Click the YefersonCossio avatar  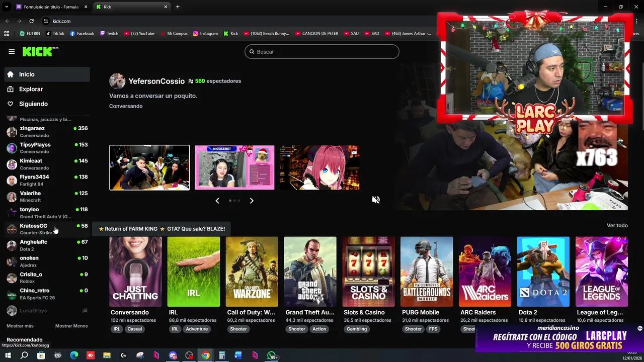[x=117, y=81]
